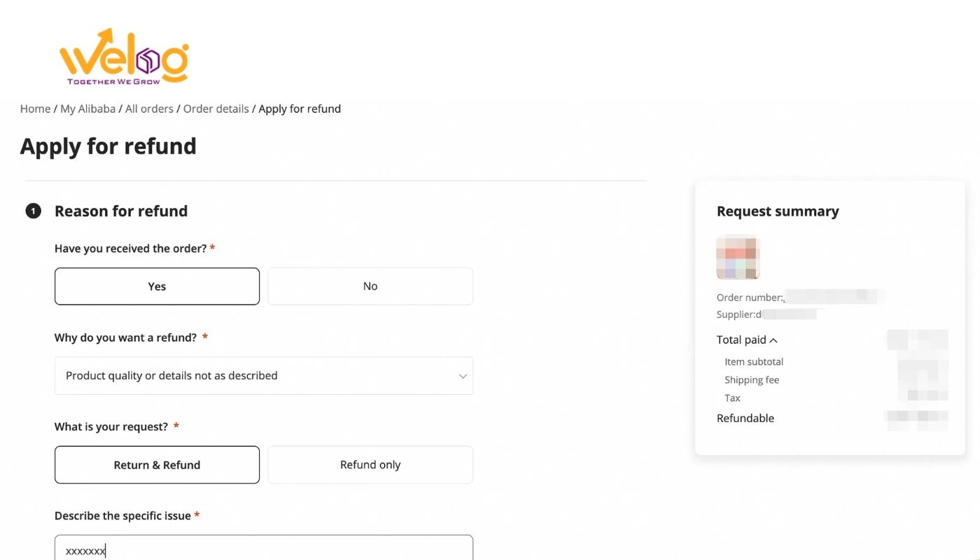The image size is (980, 560).
Task: Select Yes for order received
Action: tap(157, 286)
